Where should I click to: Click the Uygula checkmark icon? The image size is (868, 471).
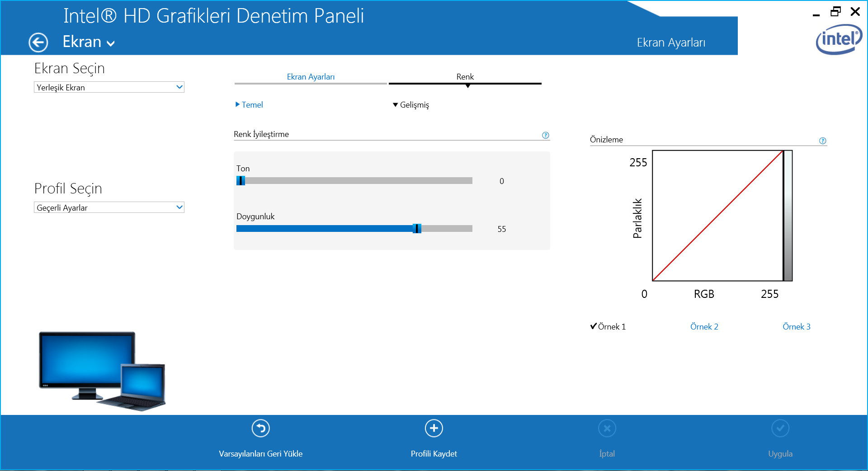pos(780,428)
